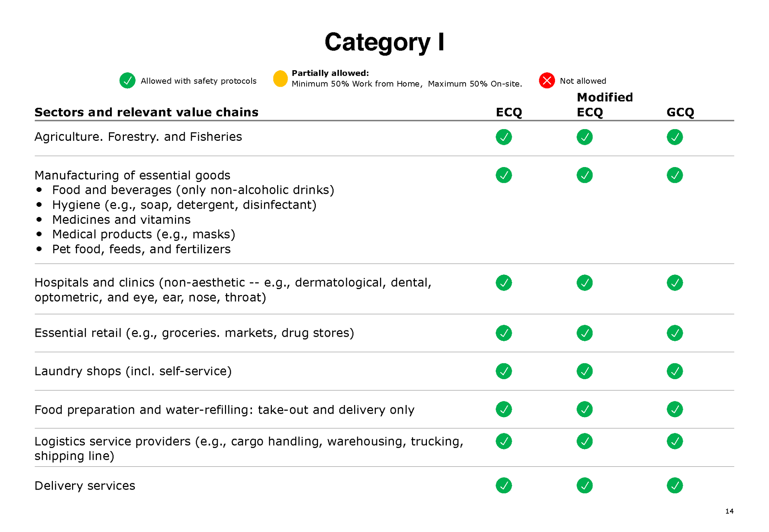
Task: Click the ECQ column header
Action: click(509, 112)
